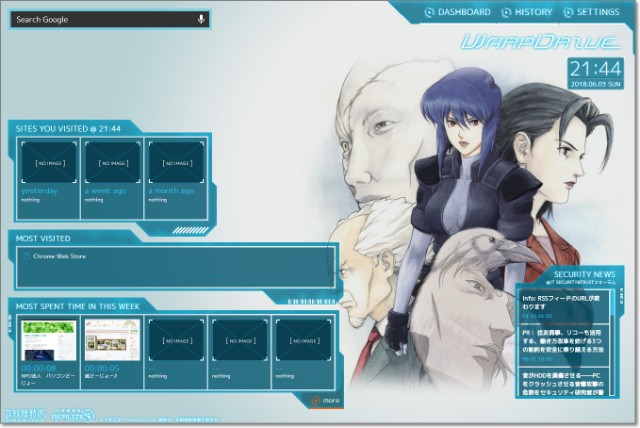This screenshot has height=428, width=640.
Task: Select the 'yesterday' visited site thumbnail
Action: pyautogui.click(x=48, y=162)
